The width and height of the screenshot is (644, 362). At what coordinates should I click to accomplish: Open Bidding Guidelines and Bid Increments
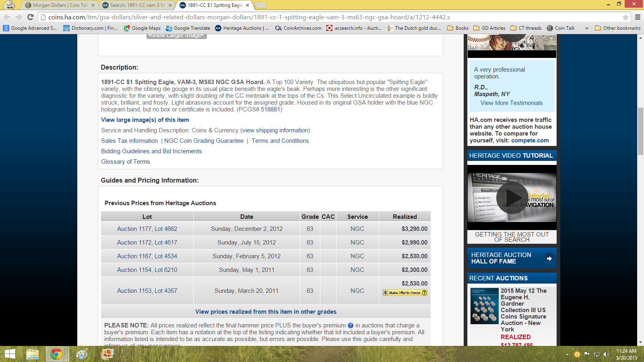tap(151, 151)
